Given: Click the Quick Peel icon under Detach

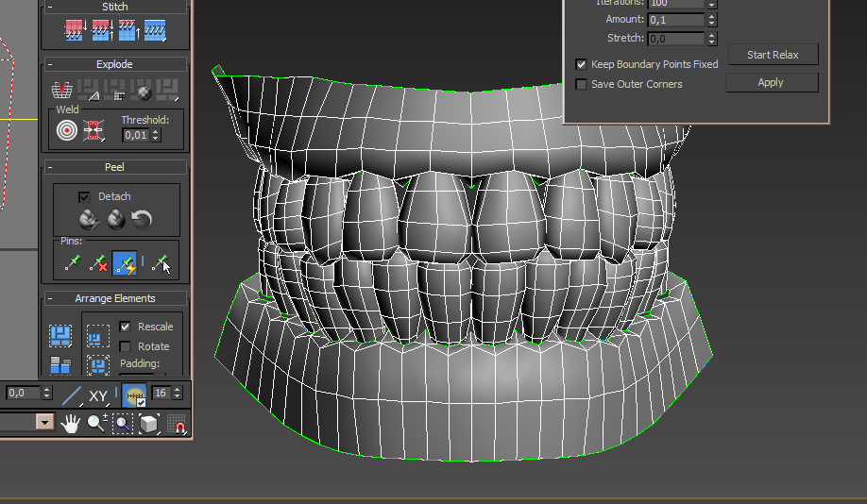Looking at the screenshot, I should click(x=90, y=220).
